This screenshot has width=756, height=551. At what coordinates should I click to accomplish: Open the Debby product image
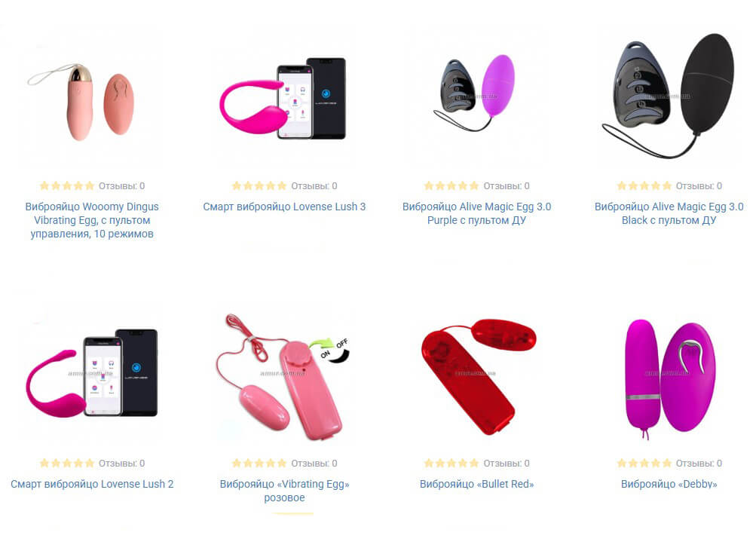coord(669,378)
